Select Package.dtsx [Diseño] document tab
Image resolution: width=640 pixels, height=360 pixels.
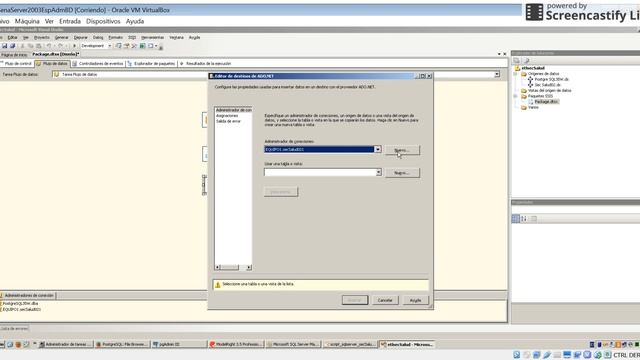coord(56,54)
